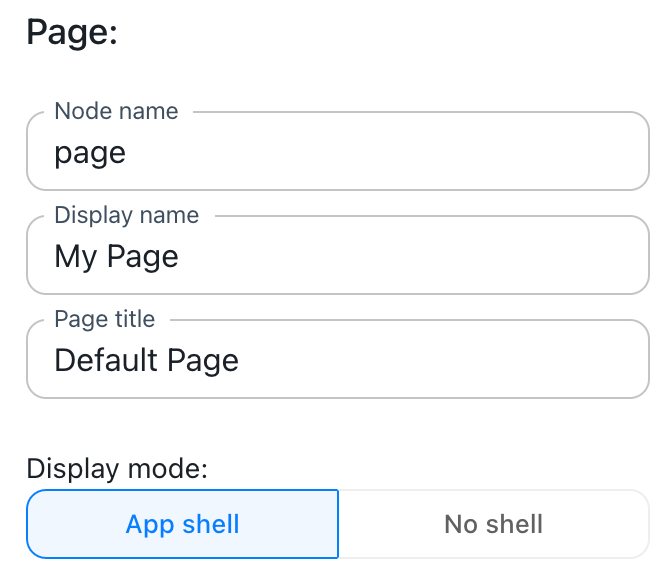Image resolution: width=670 pixels, height=580 pixels.
Task: Place cursor in the 'Default Page' text
Action: (x=146, y=360)
